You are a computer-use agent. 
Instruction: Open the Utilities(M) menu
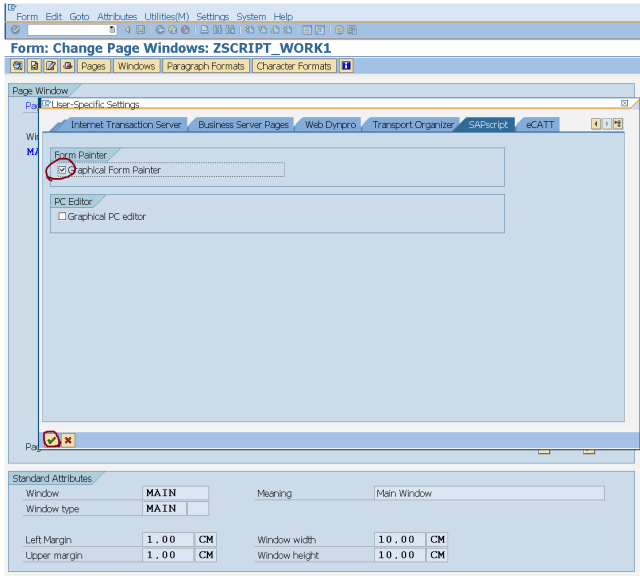167,16
